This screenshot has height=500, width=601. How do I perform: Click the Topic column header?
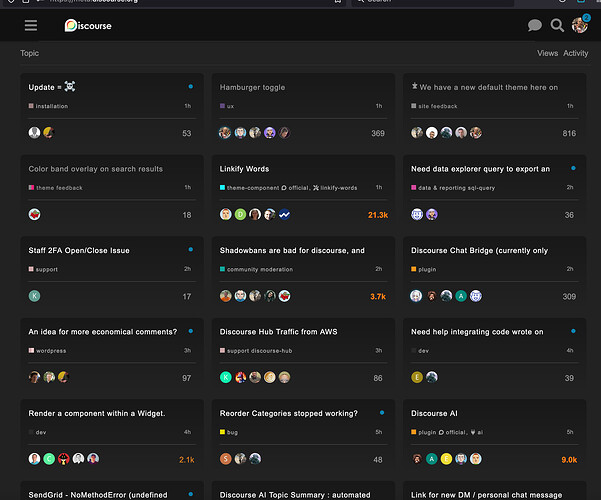click(x=30, y=53)
